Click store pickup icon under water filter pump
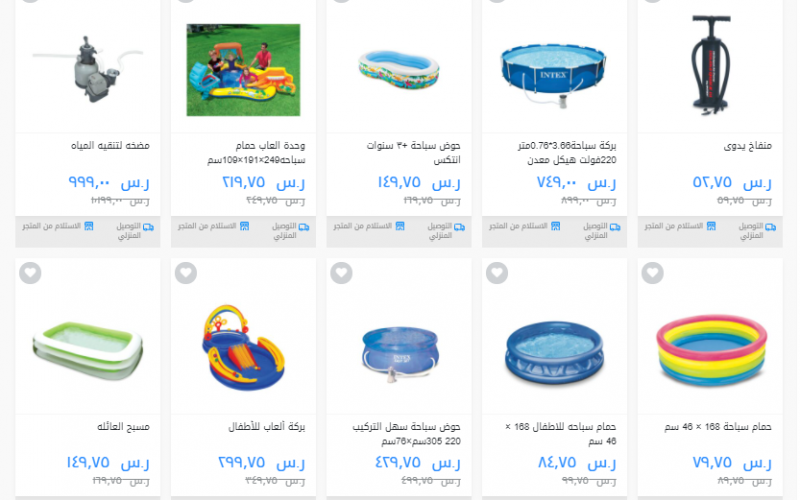800x500 pixels. click(89, 226)
